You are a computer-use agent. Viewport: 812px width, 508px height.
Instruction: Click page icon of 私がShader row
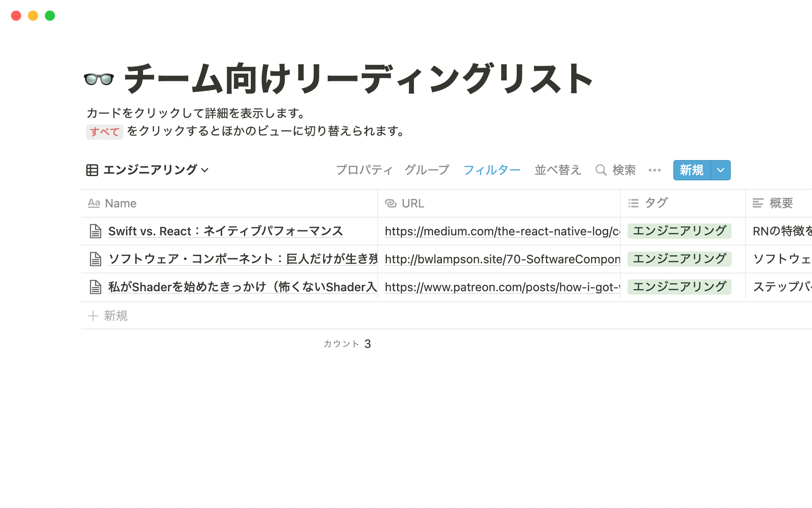(96, 287)
